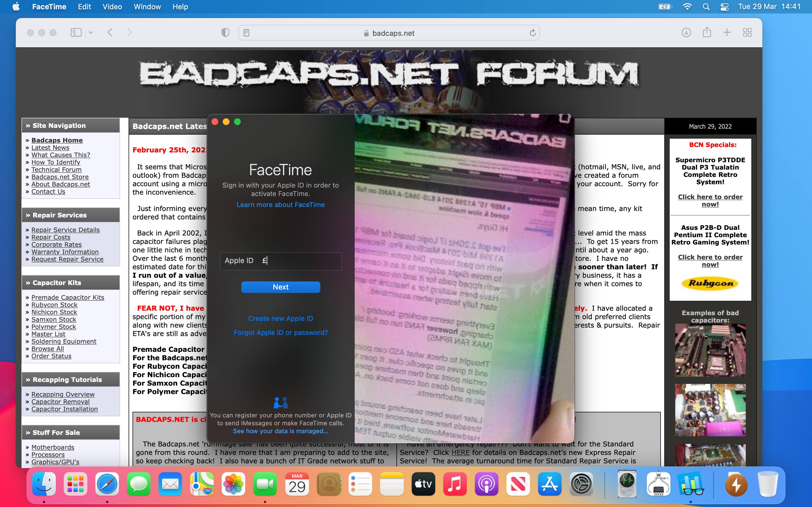Open FaceTime from the Dock
This screenshot has height=507, width=812.
pos(265,484)
